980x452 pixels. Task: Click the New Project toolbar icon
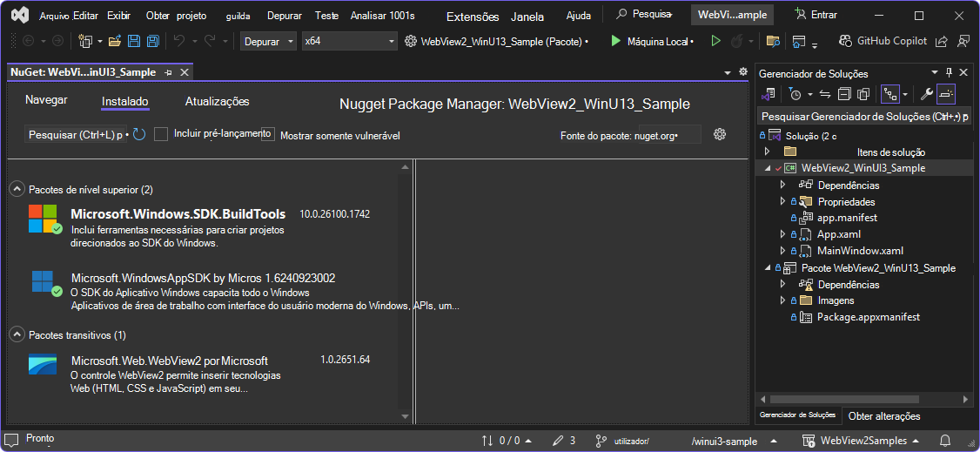85,41
